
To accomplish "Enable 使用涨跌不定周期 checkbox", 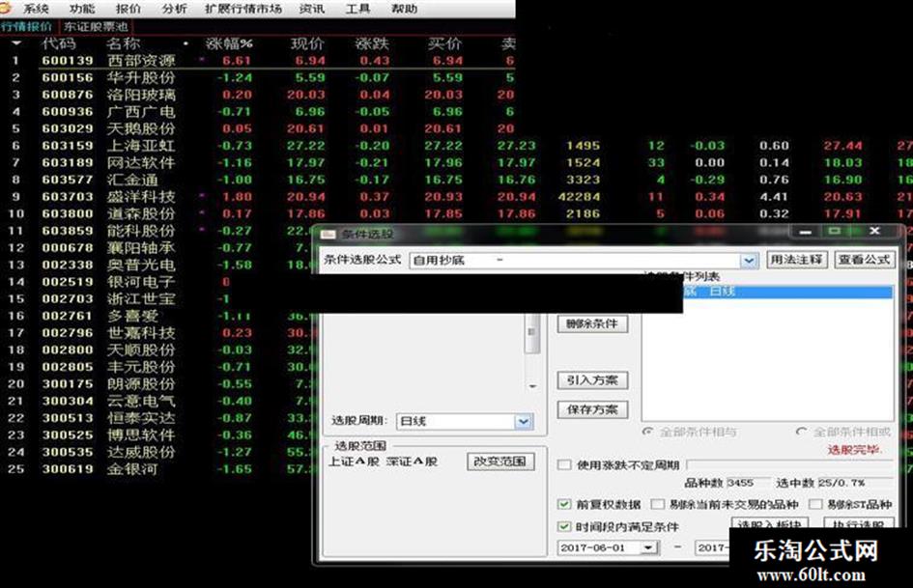I will tap(563, 464).
